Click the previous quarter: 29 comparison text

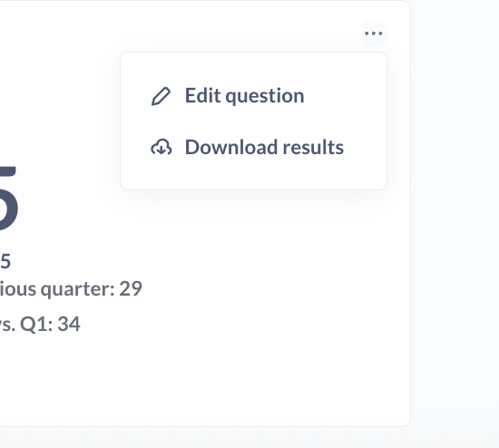coord(71,289)
